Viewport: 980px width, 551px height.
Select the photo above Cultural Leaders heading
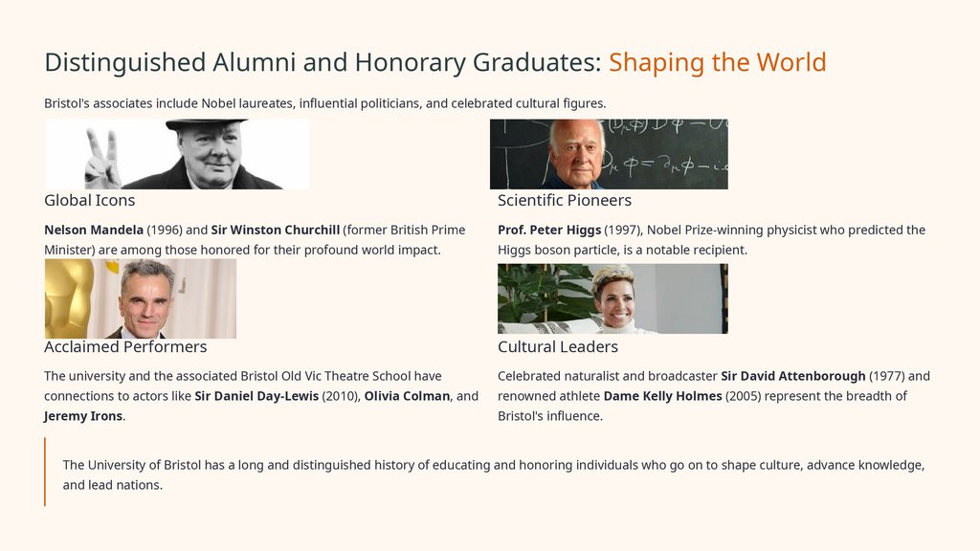click(x=612, y=298)
